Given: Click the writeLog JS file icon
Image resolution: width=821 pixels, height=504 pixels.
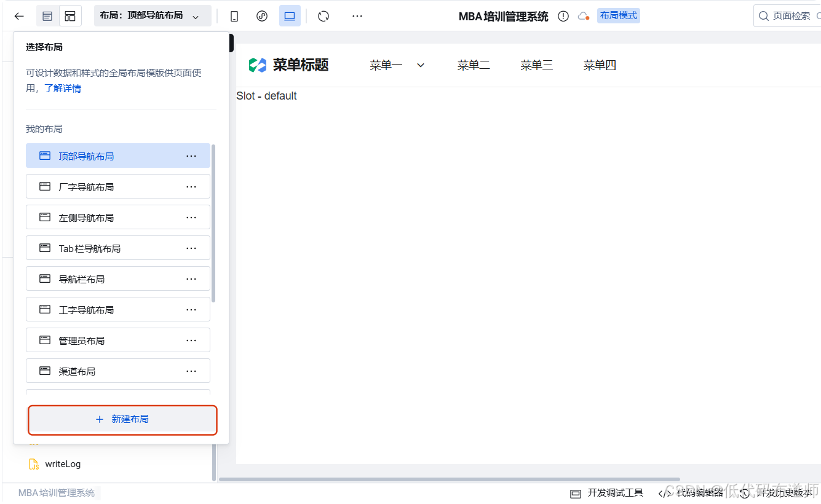Looking at the screenshot, I should click(x=34, y=464).
